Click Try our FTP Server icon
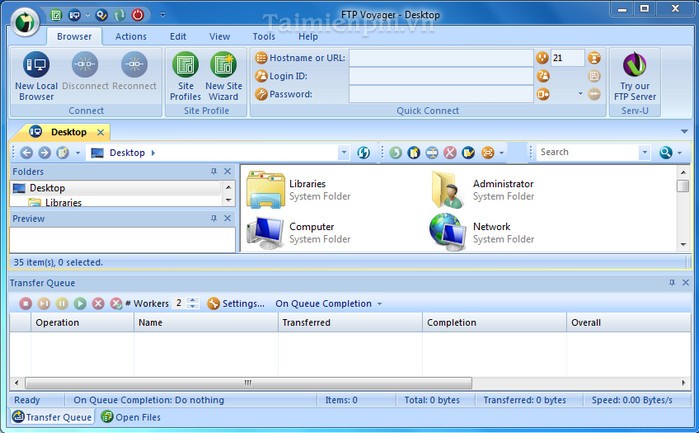 click(x=633, y=75)
